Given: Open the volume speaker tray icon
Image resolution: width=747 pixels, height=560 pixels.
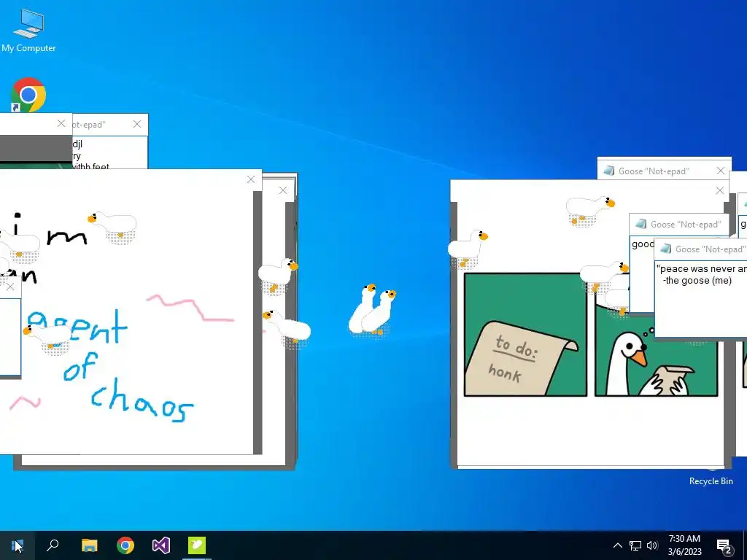Looking at the screenshot, I should (652, 545).
